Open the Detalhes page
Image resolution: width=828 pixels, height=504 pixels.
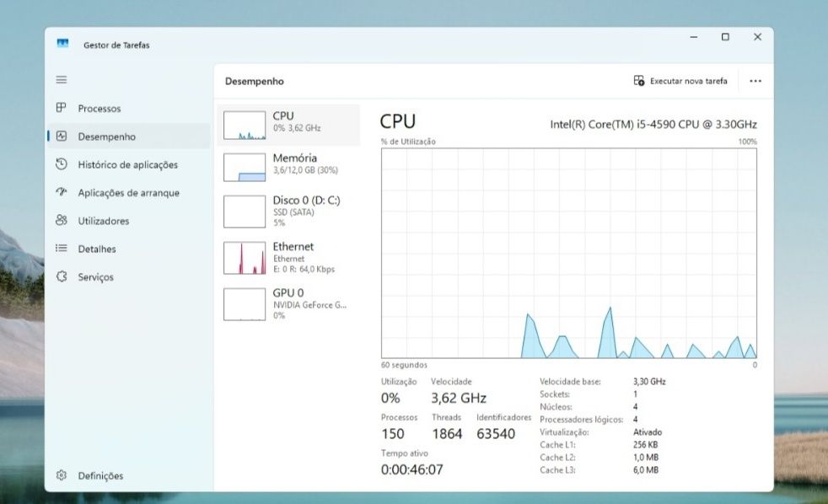click(x=129, y=249)
